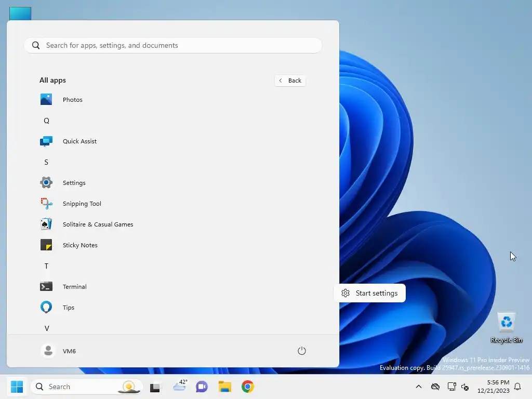Click the "Sticky Notes" label

[x=80, y=245]
